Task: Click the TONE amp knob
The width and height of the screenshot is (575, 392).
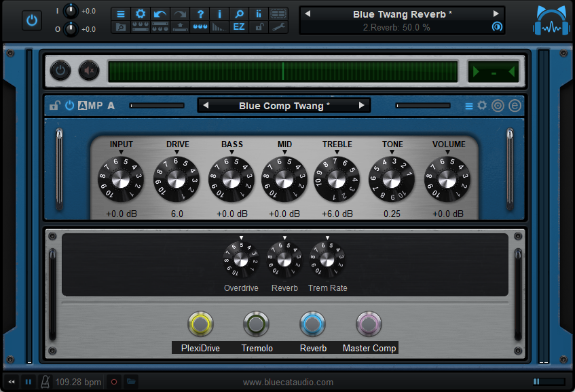Action: (392, 180)
